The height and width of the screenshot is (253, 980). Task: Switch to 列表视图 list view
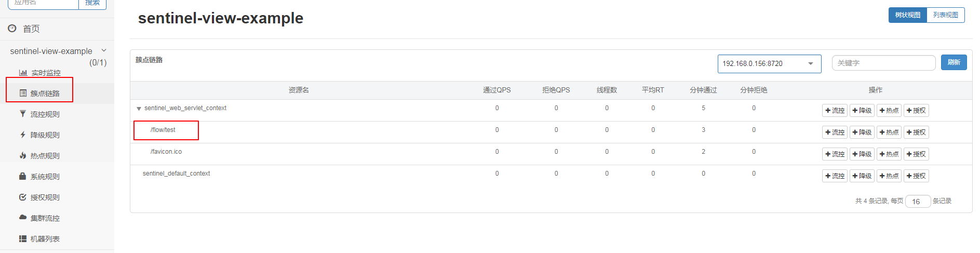945,15
